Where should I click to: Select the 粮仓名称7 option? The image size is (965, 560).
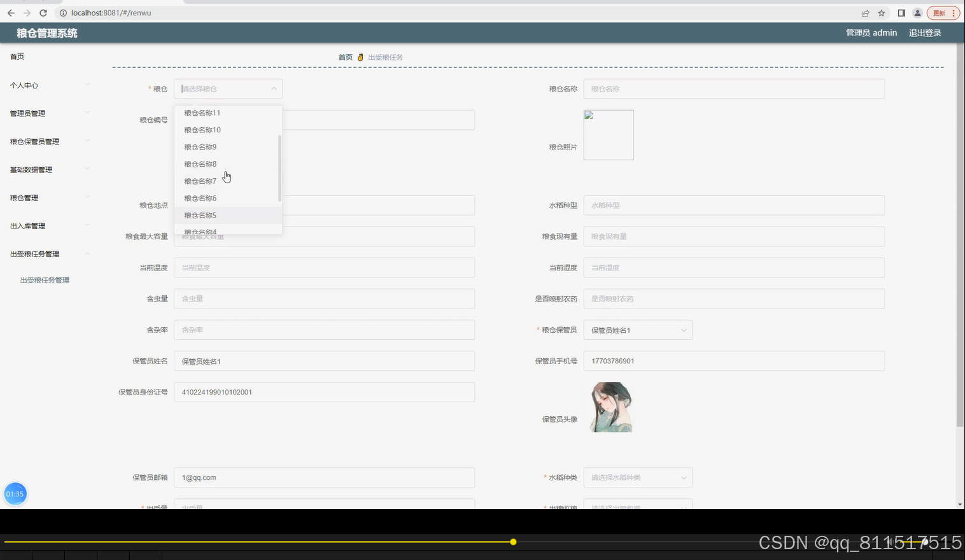point(228,181)
